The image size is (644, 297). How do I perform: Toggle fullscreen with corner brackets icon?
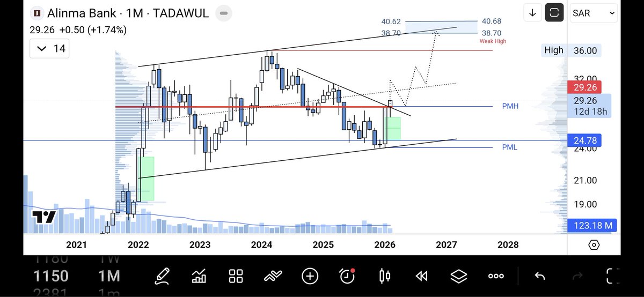pyautogui.click(x=613, y=276)
